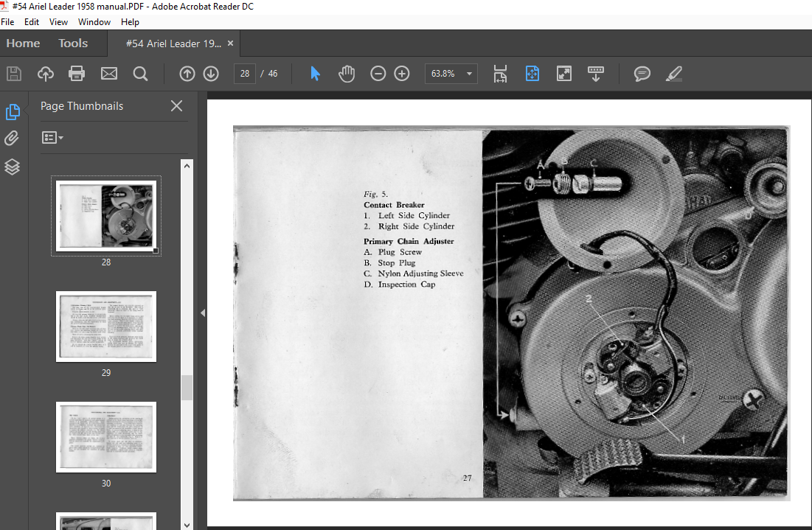The image size is (812, 530).
Task: Select the page 29 thumbnail
Action: (106, 327)
